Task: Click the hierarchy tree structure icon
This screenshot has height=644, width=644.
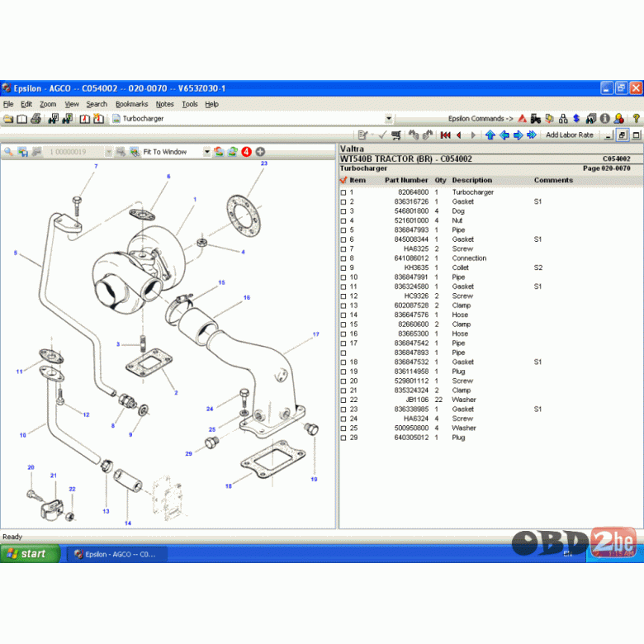Action: [563, 119]
